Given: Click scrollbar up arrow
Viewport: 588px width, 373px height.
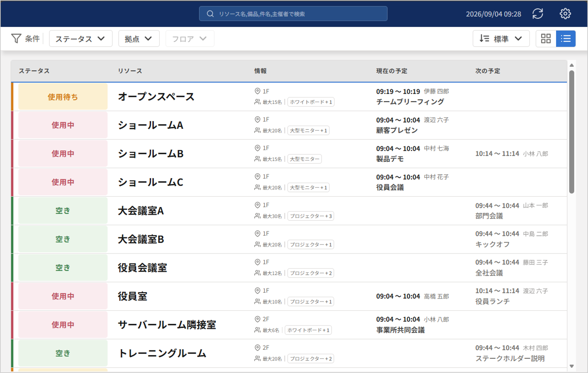Looking at the screenshot, I should [x=571, y=65].
